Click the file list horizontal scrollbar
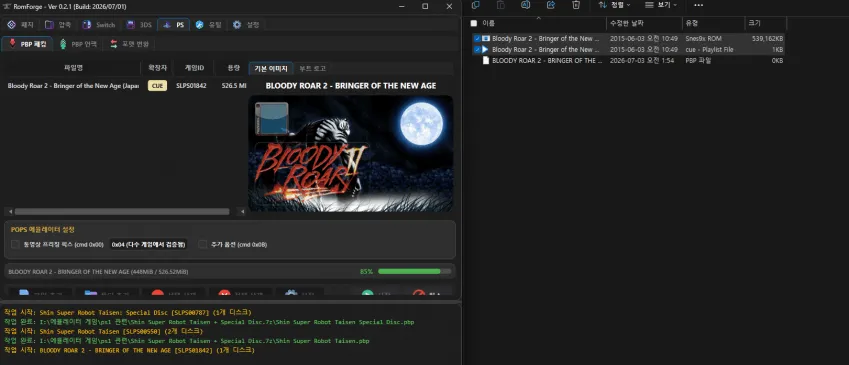This screenshot has width=849, height=365. click(122, 212)
